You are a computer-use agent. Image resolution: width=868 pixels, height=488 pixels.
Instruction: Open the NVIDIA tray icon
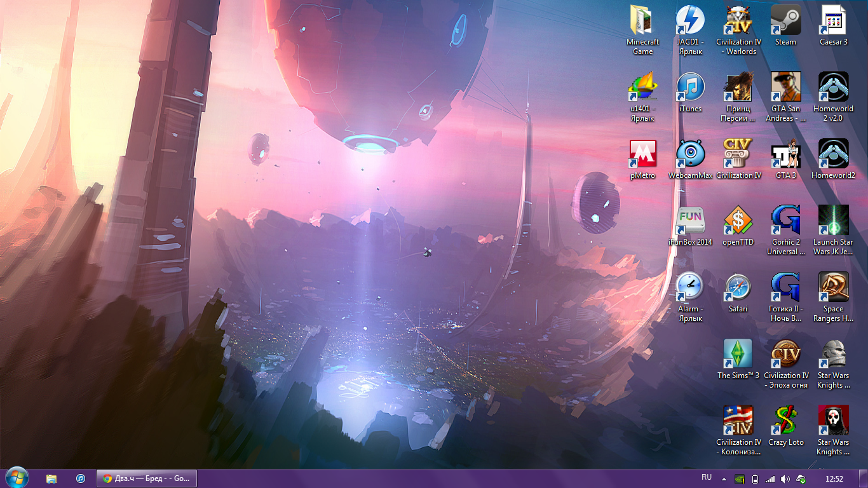740,478
